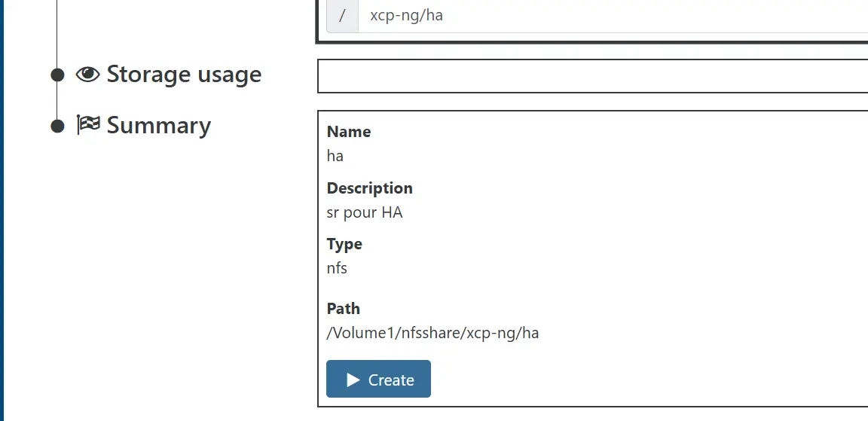Click the Type label in Summary
The width and height of the screenshot is (868, 421).
point(344,244)
